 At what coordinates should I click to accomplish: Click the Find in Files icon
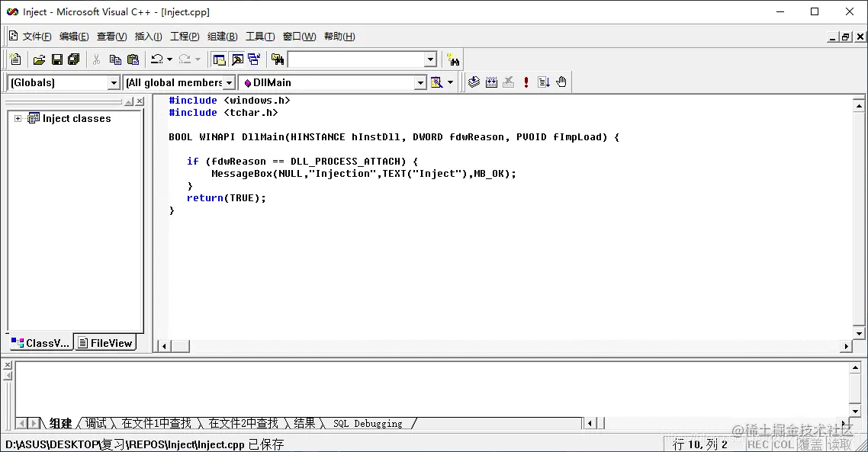pyautogui.click(x=278, y=59)
